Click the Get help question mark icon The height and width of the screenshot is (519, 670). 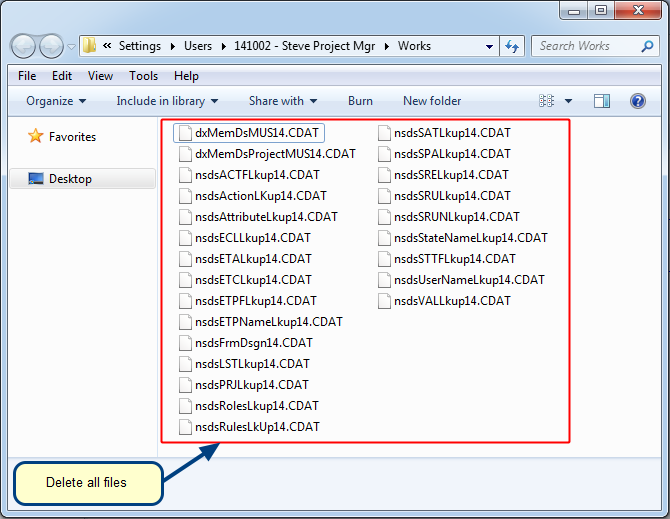pyautogui.click(x=637, y=101)
